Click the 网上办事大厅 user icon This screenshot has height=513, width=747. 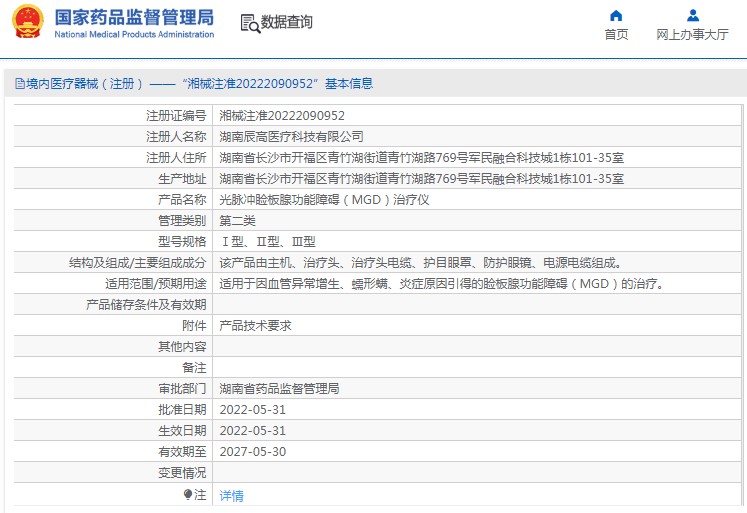[693, 16]
